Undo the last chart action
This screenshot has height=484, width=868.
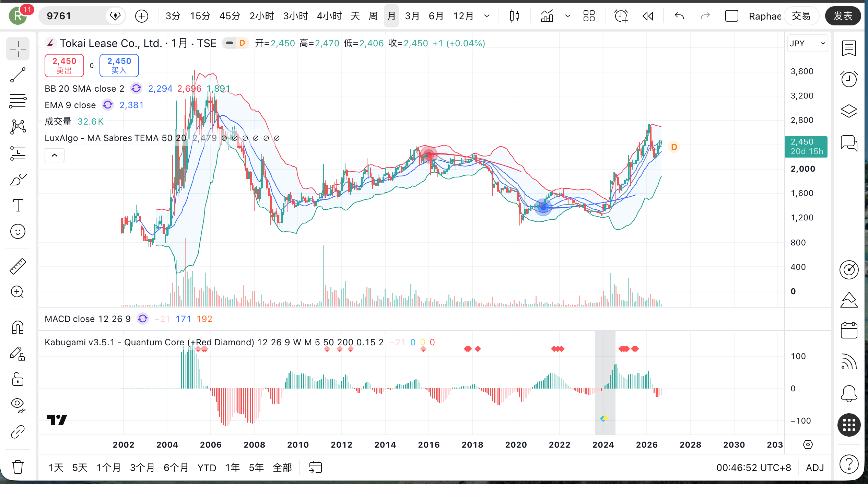pos(679,16)
